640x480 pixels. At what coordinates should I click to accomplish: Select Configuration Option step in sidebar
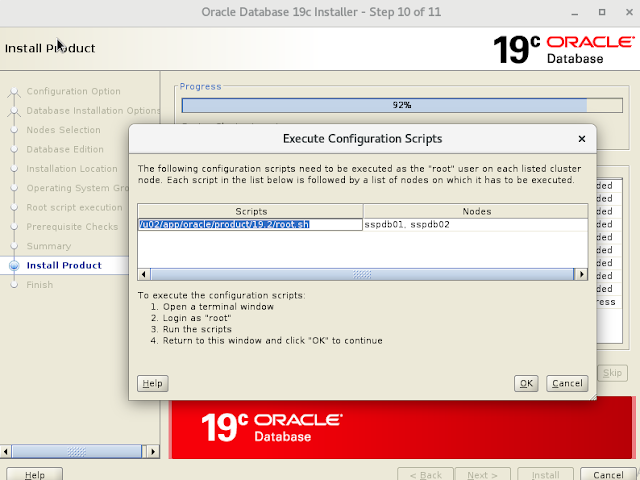click(x=73, y=91)
